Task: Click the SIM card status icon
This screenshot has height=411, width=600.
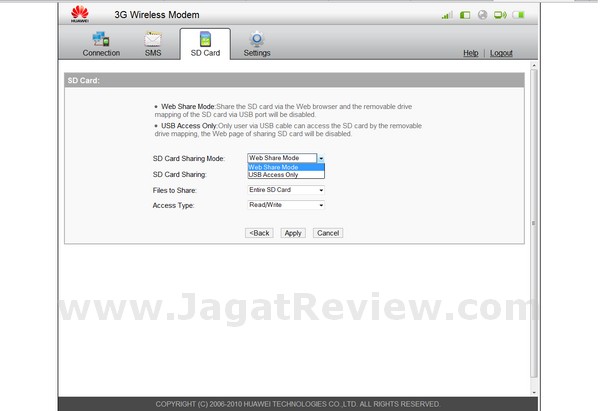Action: (x=464, y=16)
